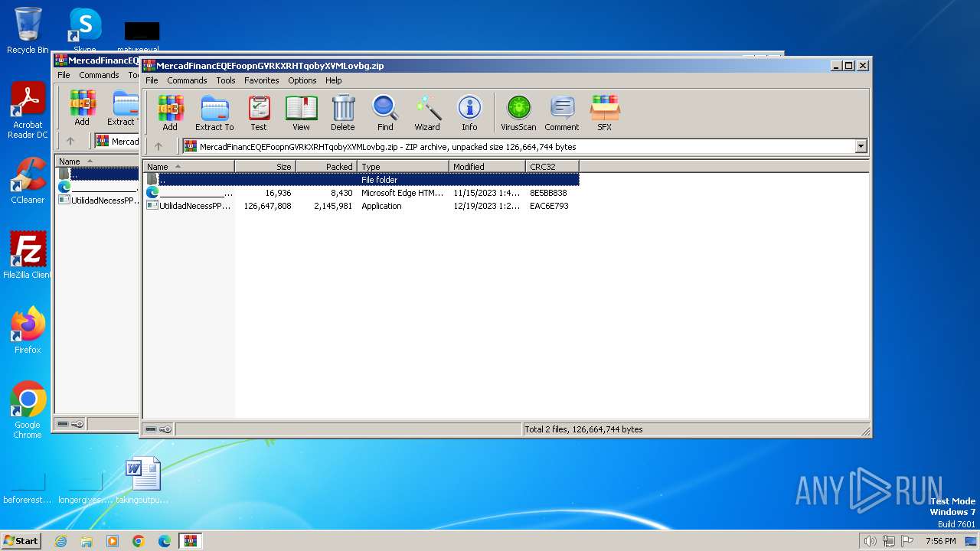The image size is (980, 551).
Task: Click the Add toolbar icon in the front WinRAR window
Action: coord(170,113)
